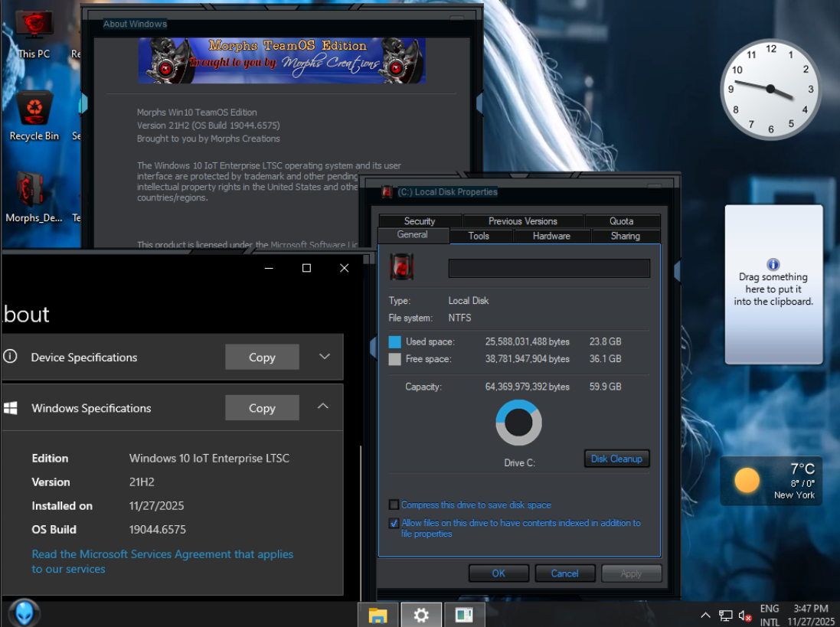Screen dimensions: 840x627
Task: Open the New York weather gadget
Action: [771, 481]
